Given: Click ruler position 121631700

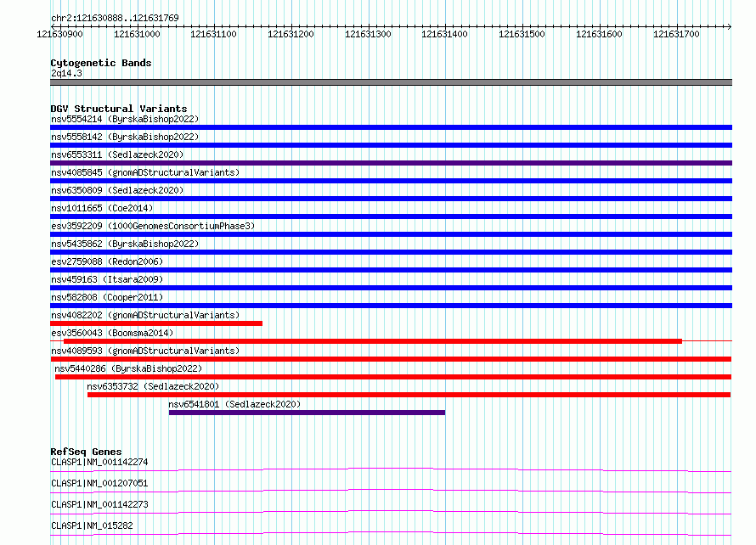Looking at the screenshot, I should click(676, 34).
